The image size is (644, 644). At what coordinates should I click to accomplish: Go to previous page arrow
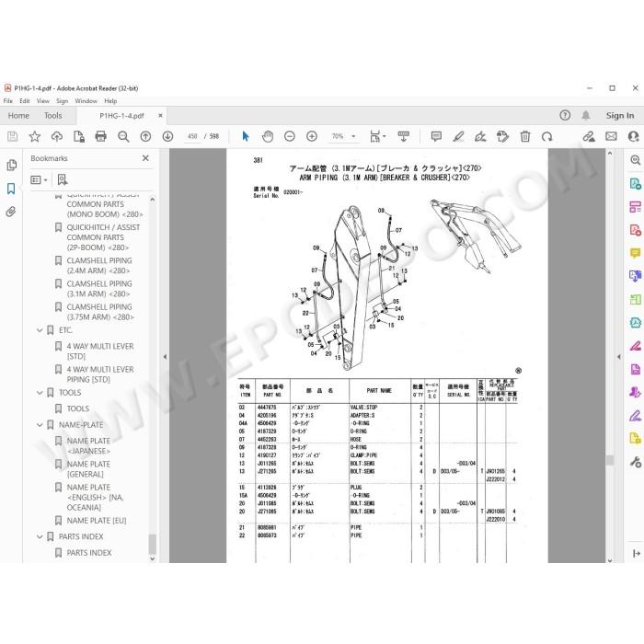point(145,136)
